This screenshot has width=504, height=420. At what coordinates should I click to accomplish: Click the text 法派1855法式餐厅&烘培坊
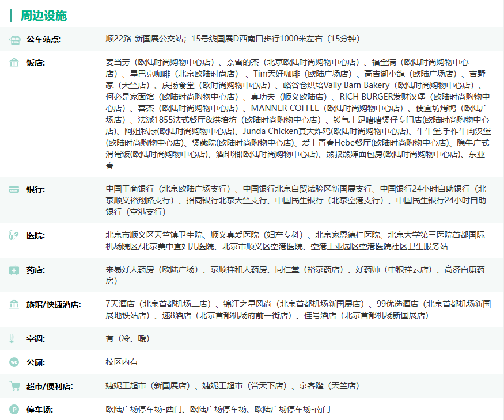pos(187,120)
